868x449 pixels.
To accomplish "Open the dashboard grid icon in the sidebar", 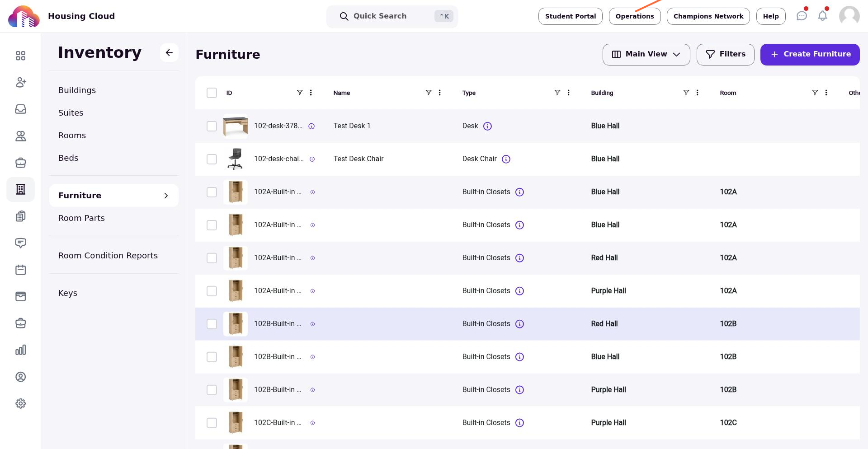I will click(x=20, y=56).
